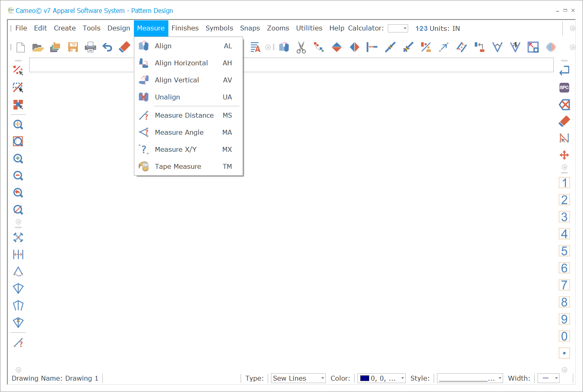Click the horizontal distance measure icon in sidebar
Viewport: 583px width, 392px height.
tap(18, 254)
